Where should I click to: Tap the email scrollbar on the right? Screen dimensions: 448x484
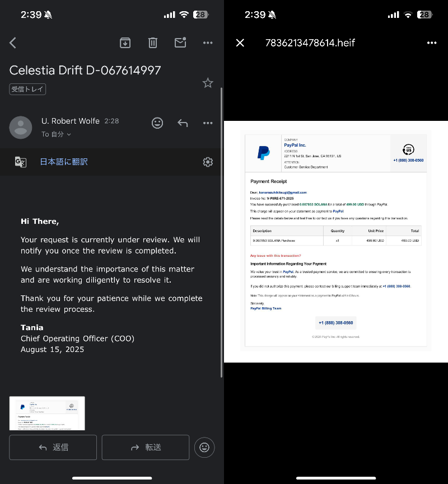tap(221, 232)
